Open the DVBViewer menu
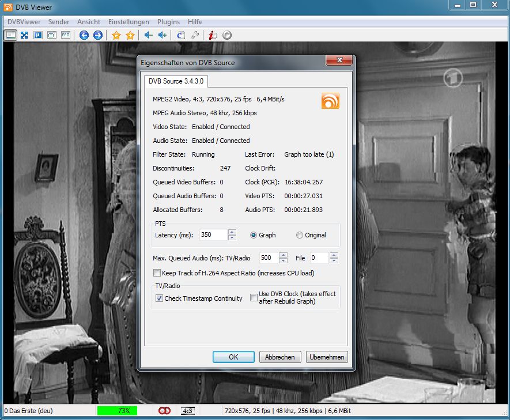Viewport: 510px width, 420px height. 24,22
